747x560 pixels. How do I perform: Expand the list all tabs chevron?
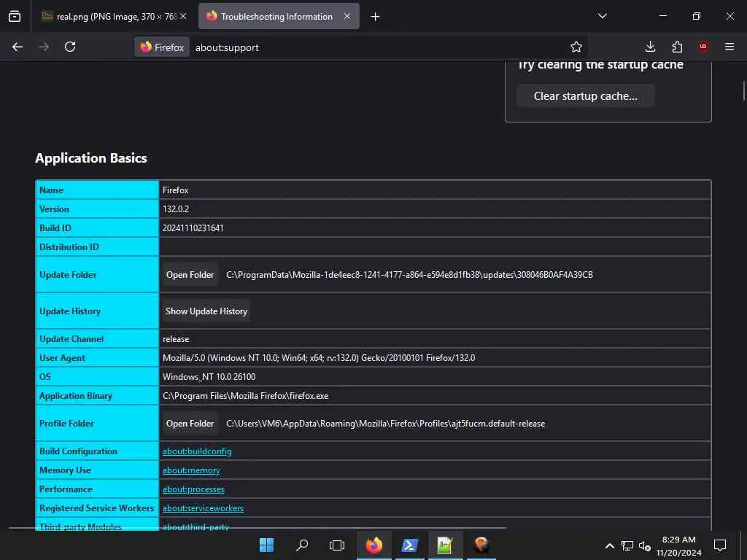[x=602, y=16]
